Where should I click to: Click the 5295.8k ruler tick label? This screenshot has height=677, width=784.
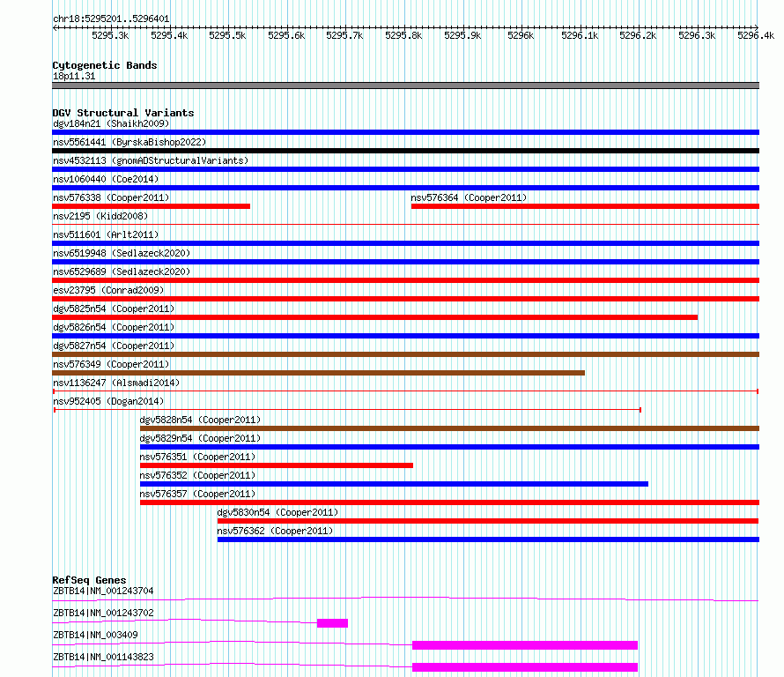(403, 35)
